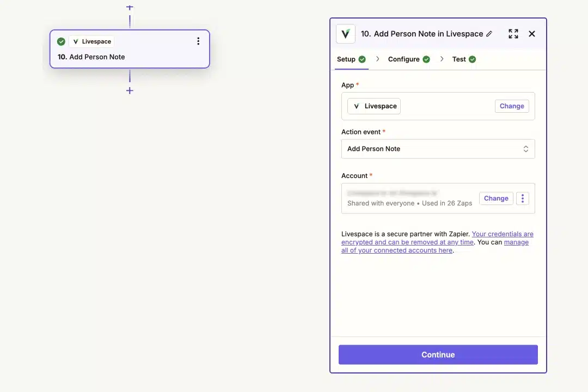
Task: Switch to the Test tab
Action: point(464,59)
